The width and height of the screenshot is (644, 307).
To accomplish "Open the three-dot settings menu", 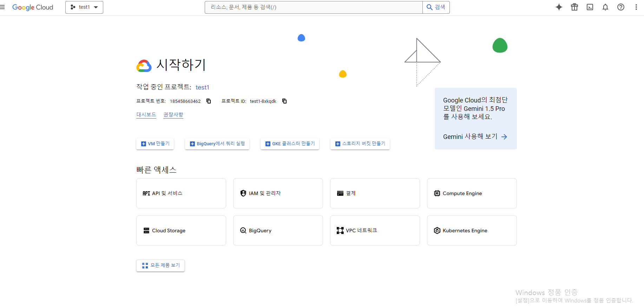I will click(636, 7).
